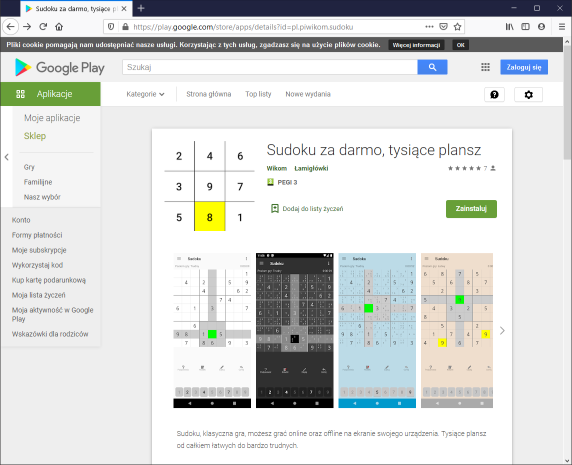Go forward with browser forward arrow
Viewport: 572px width, 465px height.
tap(27, 27)
